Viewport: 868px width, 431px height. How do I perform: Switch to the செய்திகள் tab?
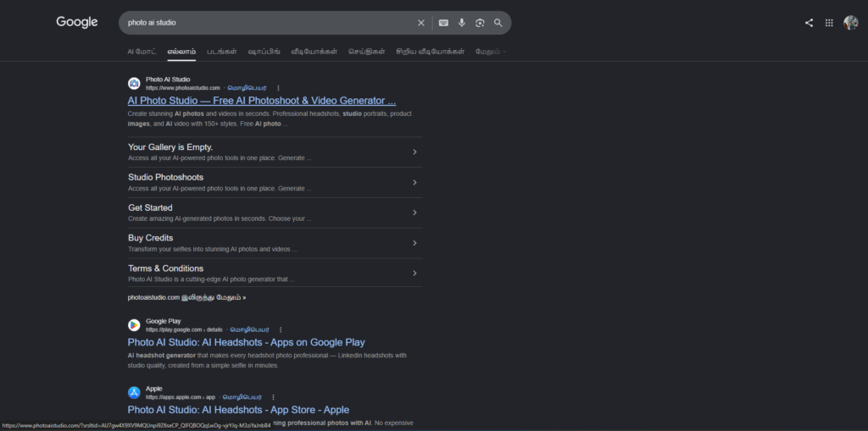367,52
